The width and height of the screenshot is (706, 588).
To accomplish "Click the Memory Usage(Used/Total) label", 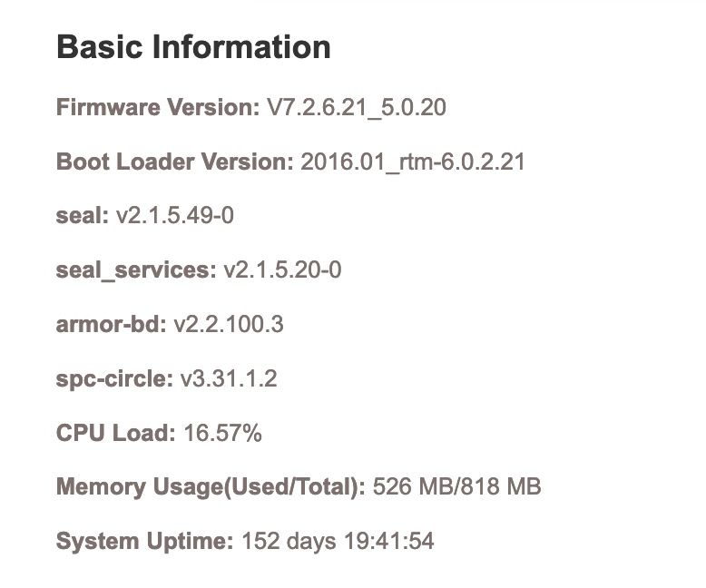I will (x=211, y=487).
